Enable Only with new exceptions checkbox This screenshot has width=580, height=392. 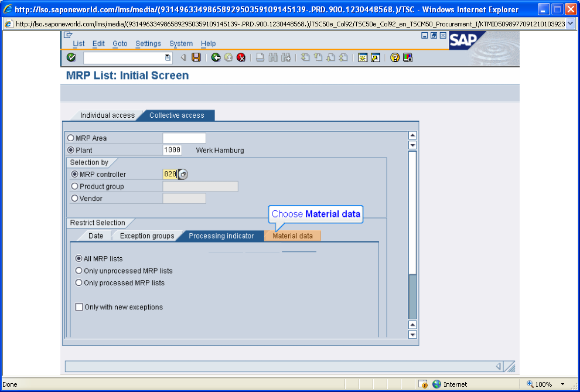click(79, 307)
